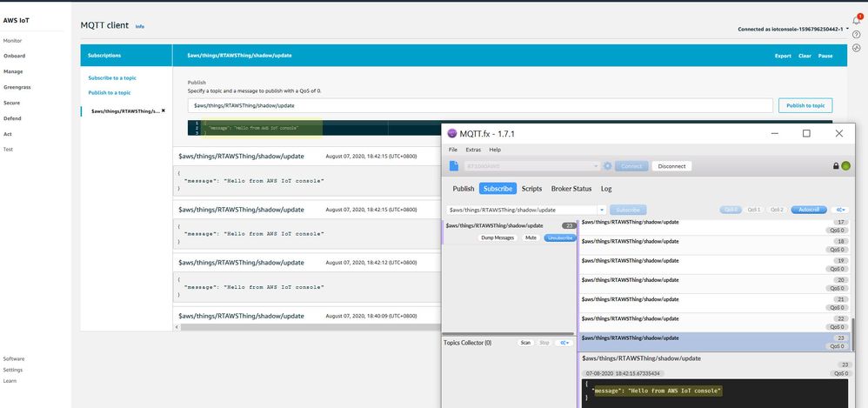Click the AWS publish topic input field

click(x=480, y=106)
